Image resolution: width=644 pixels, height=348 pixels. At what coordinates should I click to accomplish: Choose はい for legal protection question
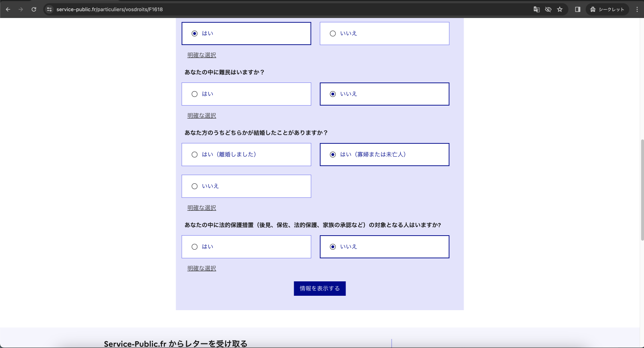pyautogui.click(x=246, y=247)
